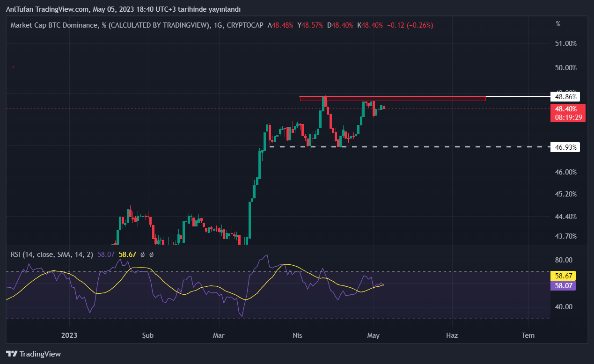Click the Haz date axis label
Image resolution: width=594 pixels, height=364 pixels.
click(452, 335)
